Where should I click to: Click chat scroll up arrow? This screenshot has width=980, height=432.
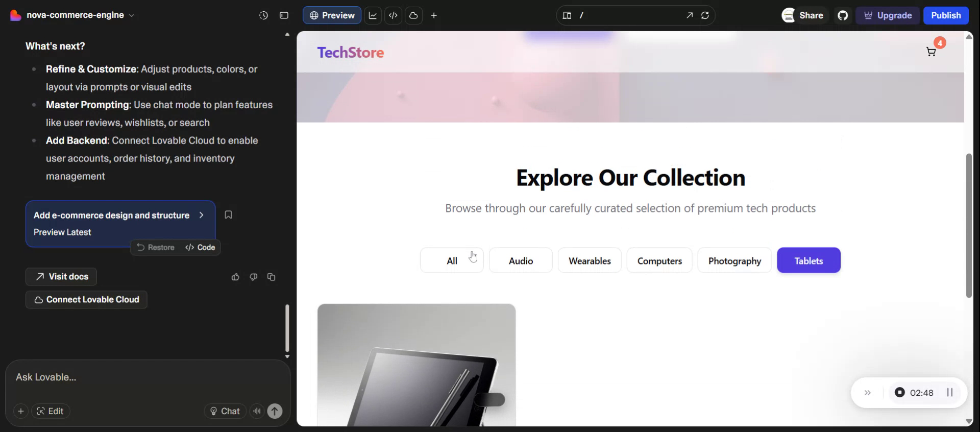coord(287,34)
